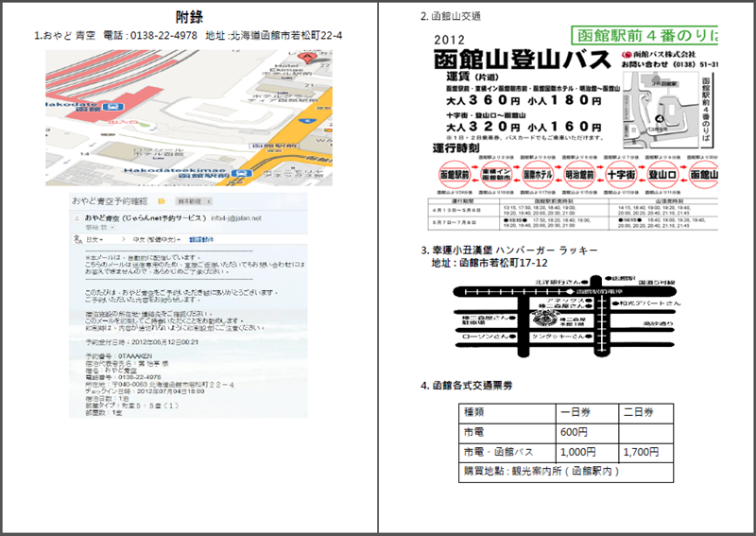Click the 大人360円 fare text
Viewport: 756px width, 536px height.
pos(483,100)
